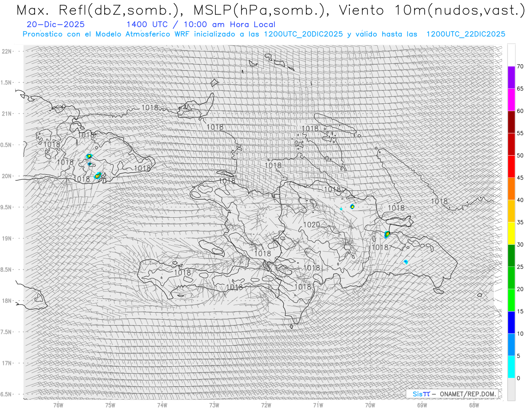Click the '19N' latitude axis label
532x411 pixels.
pos(7,238)
